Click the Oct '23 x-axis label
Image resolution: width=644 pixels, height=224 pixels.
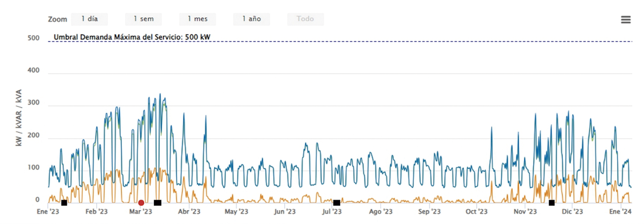(477, 212)
